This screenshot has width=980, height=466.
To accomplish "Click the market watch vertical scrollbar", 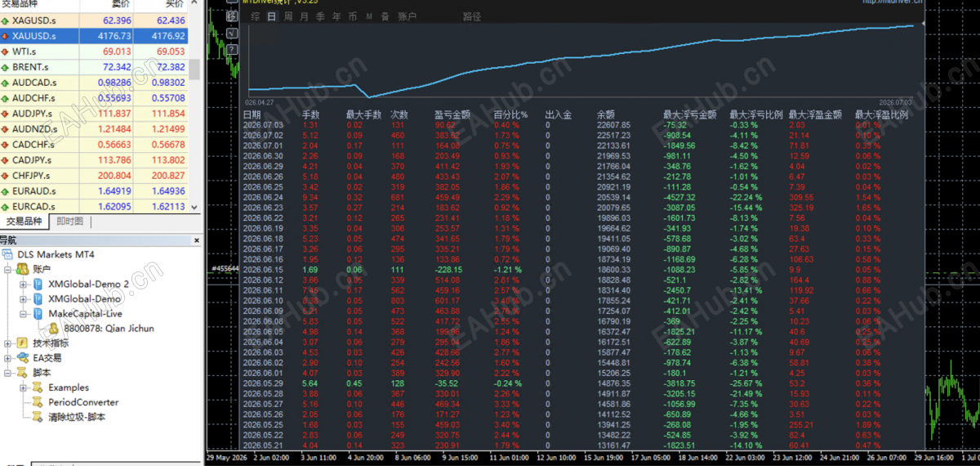I will click(194, 106).
